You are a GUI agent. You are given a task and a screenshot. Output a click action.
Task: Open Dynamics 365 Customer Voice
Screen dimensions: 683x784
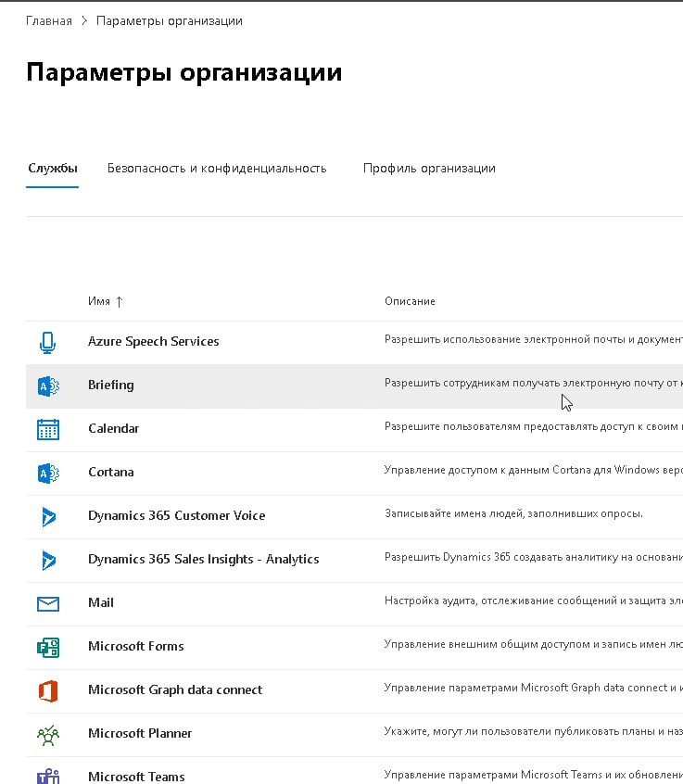pos(176,515)
